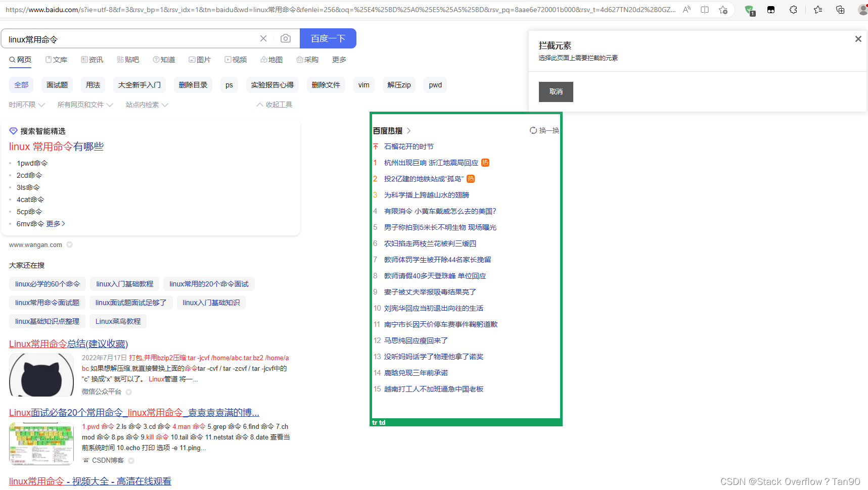The width and height of the screenshot is (868, 490).
Task: Select the 大全新手入门 filter chip
Action: [140, 85]
